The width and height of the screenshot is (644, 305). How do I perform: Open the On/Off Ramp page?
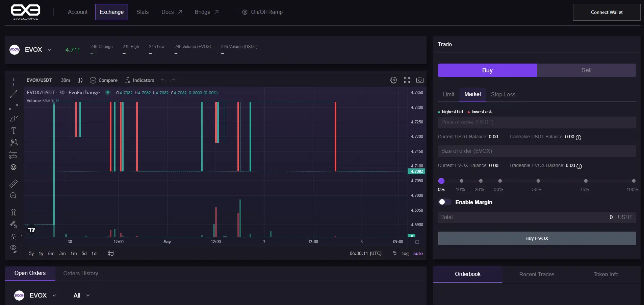pyautogui.click(x=262, y=12)
